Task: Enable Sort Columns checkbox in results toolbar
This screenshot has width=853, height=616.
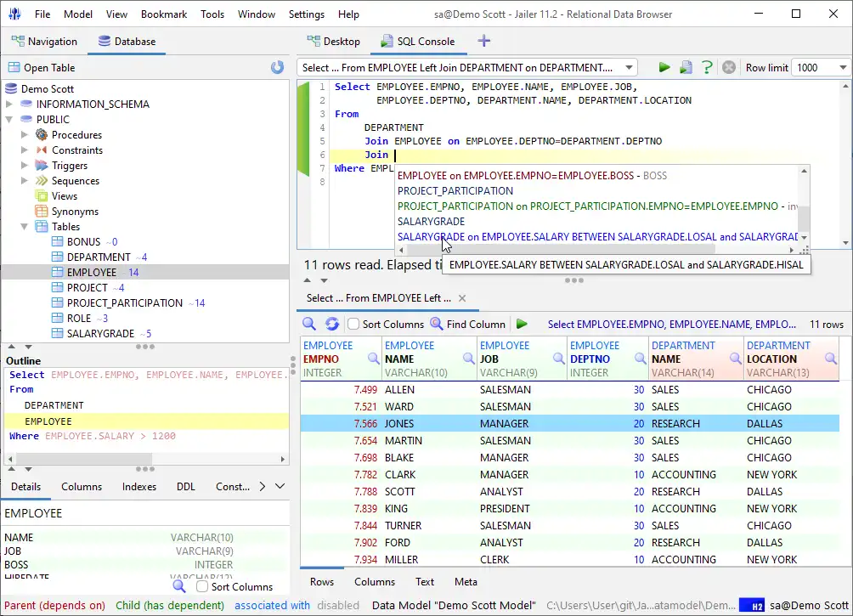Action: (x=353, y=324)
